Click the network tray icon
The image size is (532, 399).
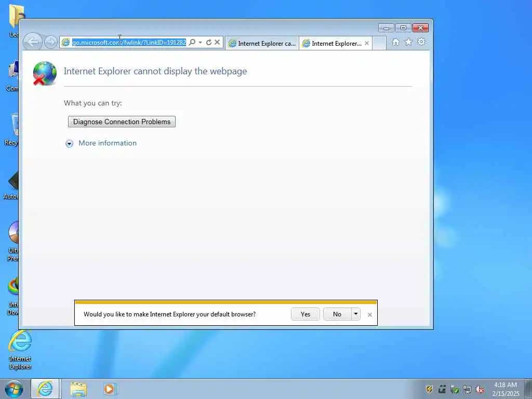click(467, 389)
